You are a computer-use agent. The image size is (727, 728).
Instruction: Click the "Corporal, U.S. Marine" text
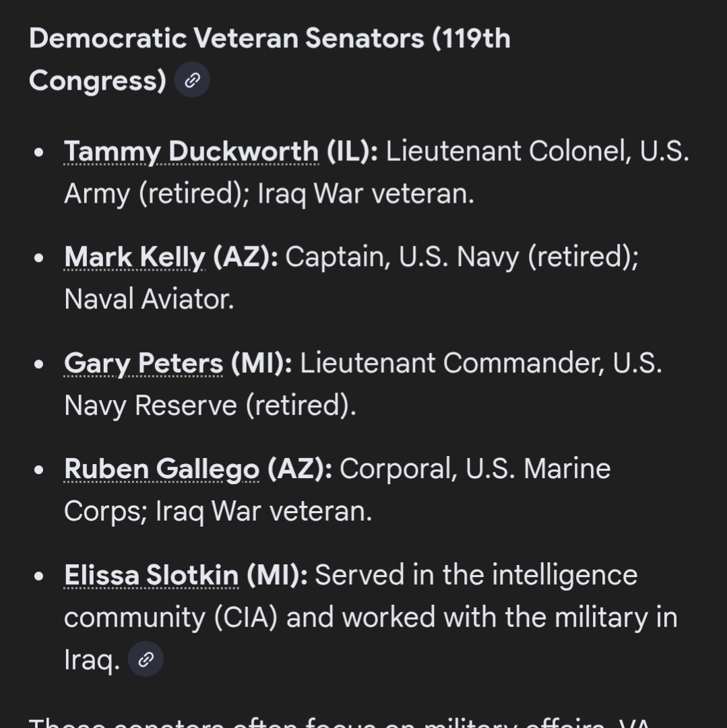point(475,469)
